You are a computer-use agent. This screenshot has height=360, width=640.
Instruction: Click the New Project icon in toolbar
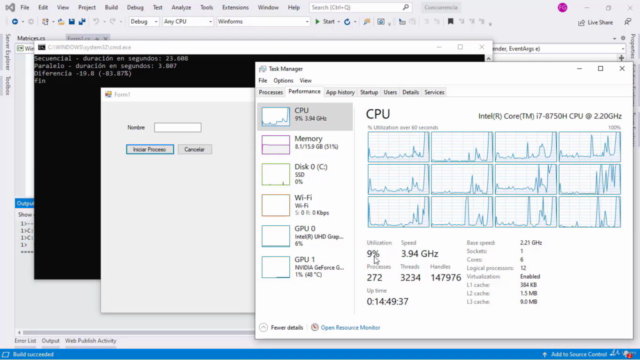(45, 22)
